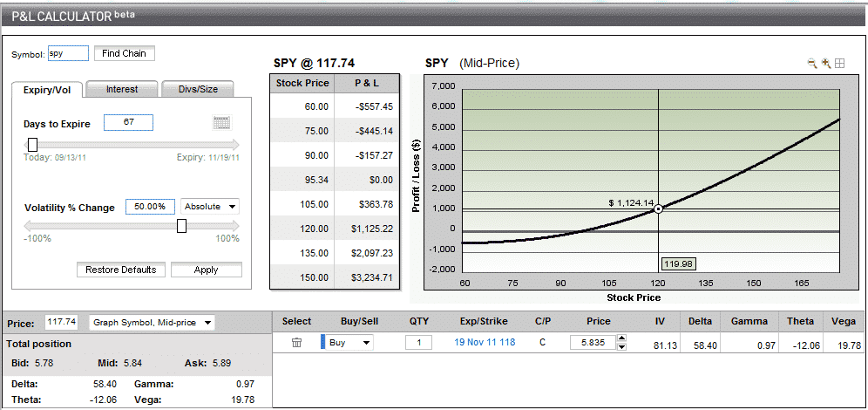Click the Restore Defaults button
The width and height of the screenshot is (868, 410).
point(120,270)
